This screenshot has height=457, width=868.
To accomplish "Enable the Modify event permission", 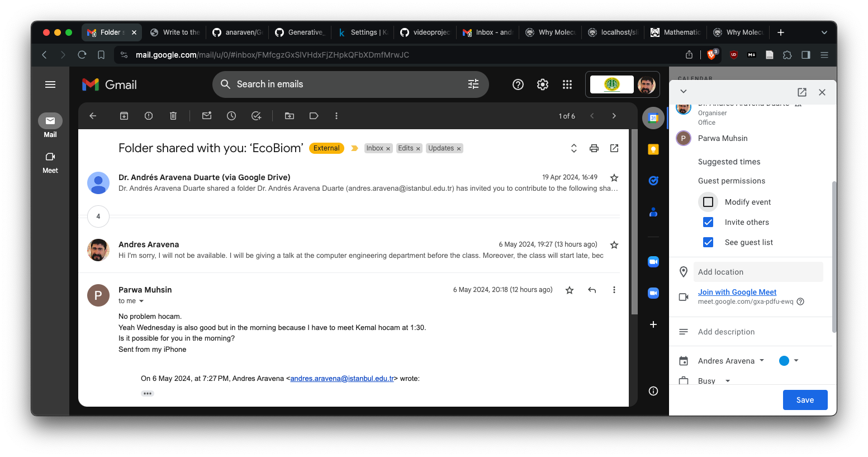I will point(708,202).
